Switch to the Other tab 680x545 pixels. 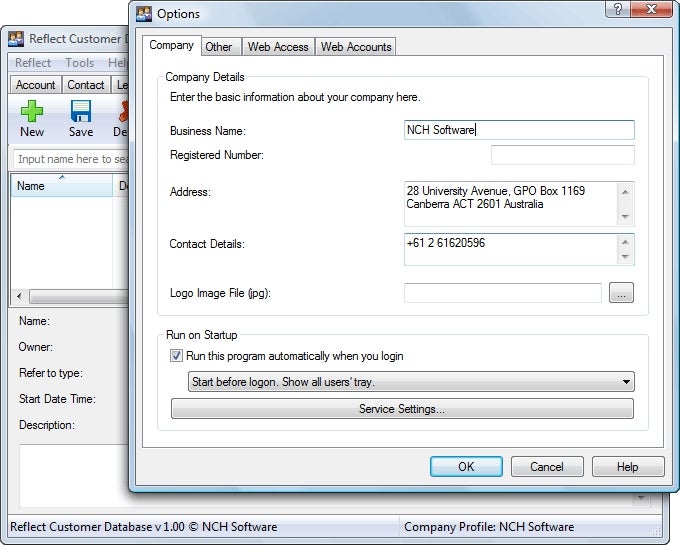(219, 47)
